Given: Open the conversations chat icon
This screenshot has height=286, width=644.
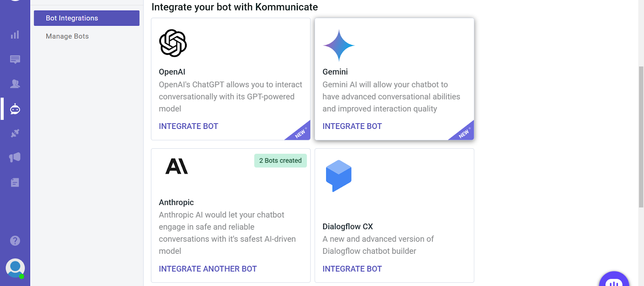Looking at the screenshot, I should point(15,60).
